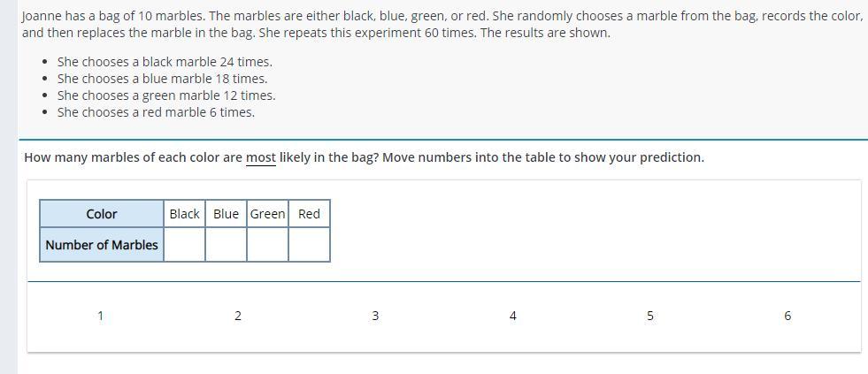
Task: Click the empty cell under Green
Action: tap(267, 245)
